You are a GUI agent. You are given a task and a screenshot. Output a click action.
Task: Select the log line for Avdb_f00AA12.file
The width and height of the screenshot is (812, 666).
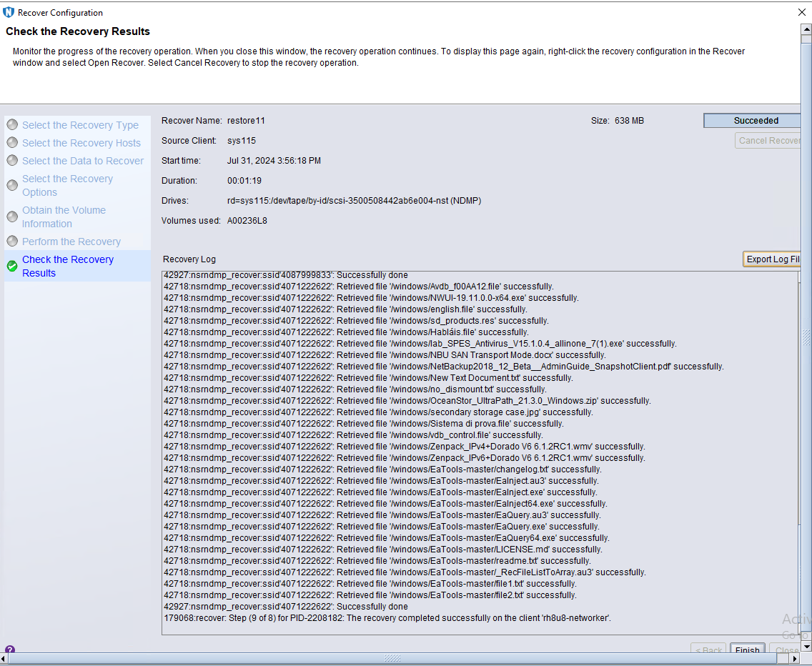tap(359, 287)
